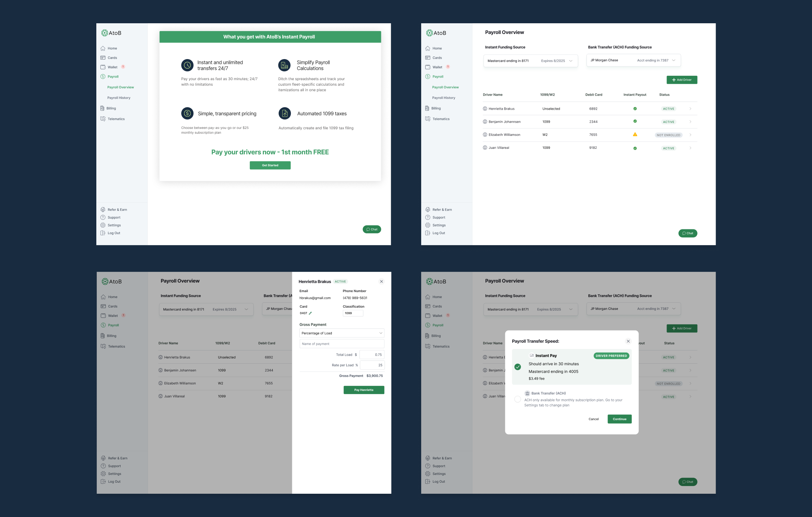Open the Wallet section with notification badge
The height and width of the screenshot is (517, 812).
coord(112,67)
